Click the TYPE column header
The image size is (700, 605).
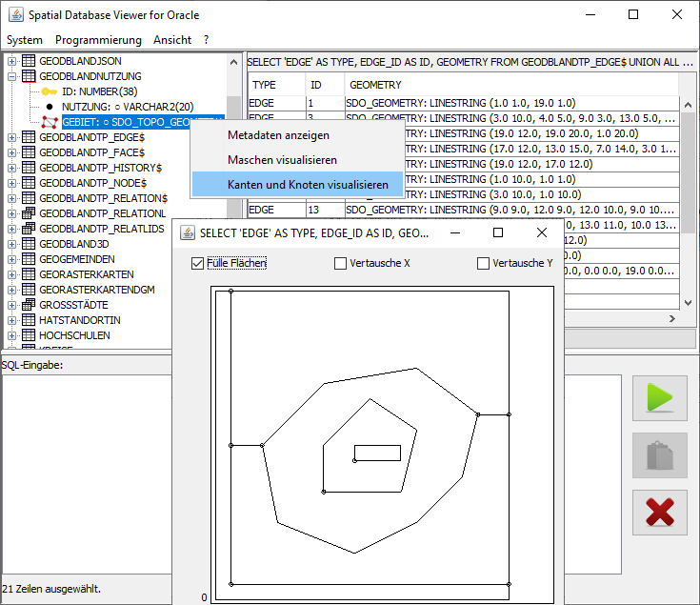(x=277, y=85)
